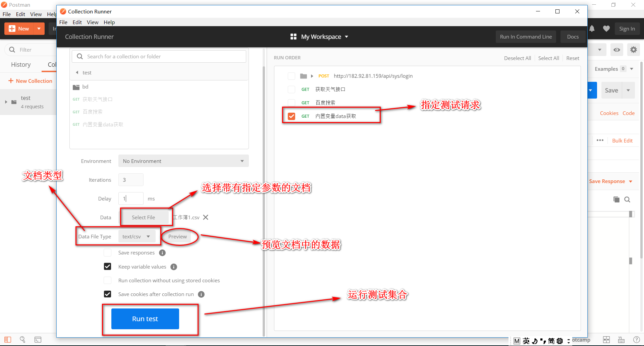Click the test folder icon in Postman sidebar
The width and height of the screenshot is (644, 346).
(x=14, y=102)
